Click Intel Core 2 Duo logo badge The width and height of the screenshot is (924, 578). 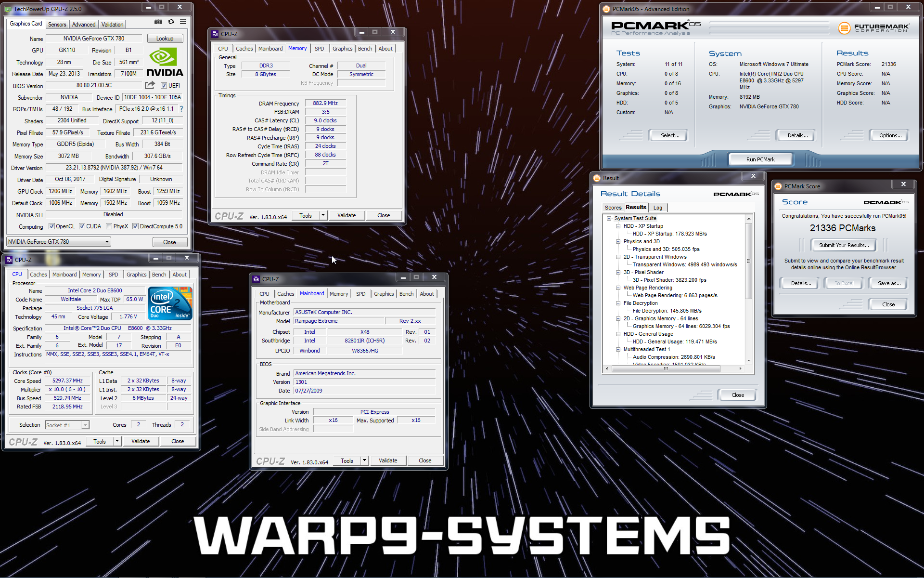(170, 303)
